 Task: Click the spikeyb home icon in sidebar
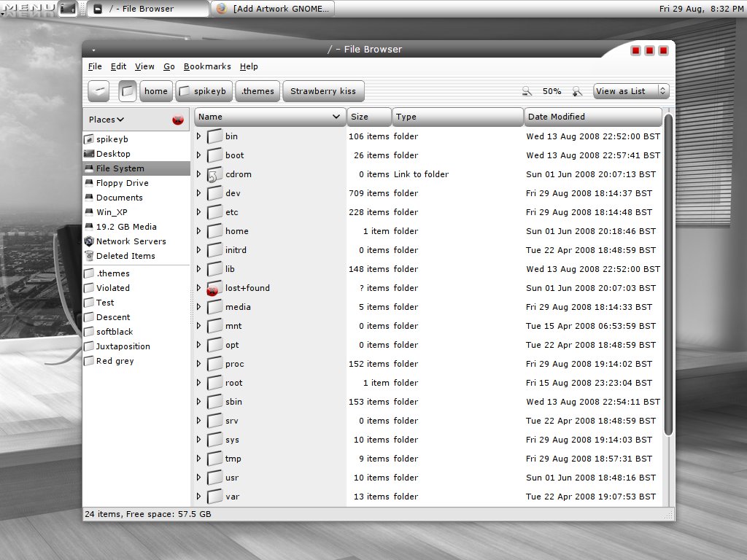(88, 139)
